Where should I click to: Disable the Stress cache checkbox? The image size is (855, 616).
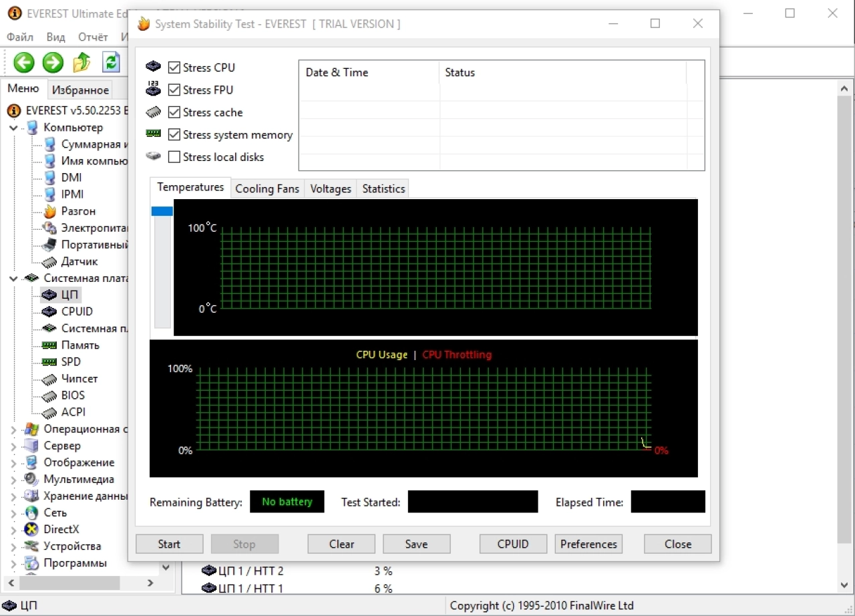174,112
